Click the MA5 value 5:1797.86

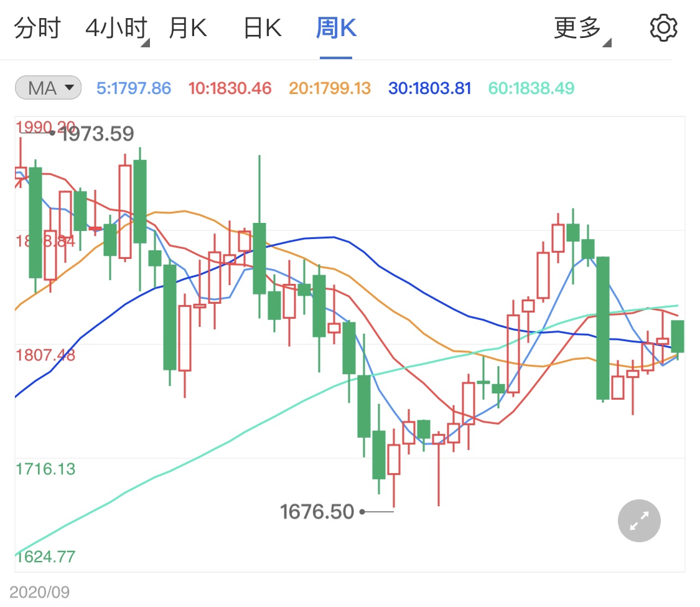click(x=134, y=88)
